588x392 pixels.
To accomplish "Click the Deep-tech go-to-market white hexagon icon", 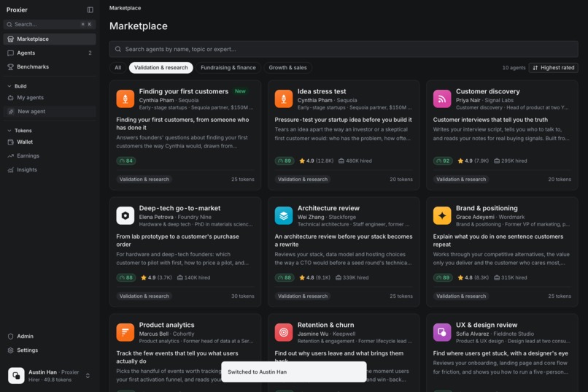I will [125, 215].
